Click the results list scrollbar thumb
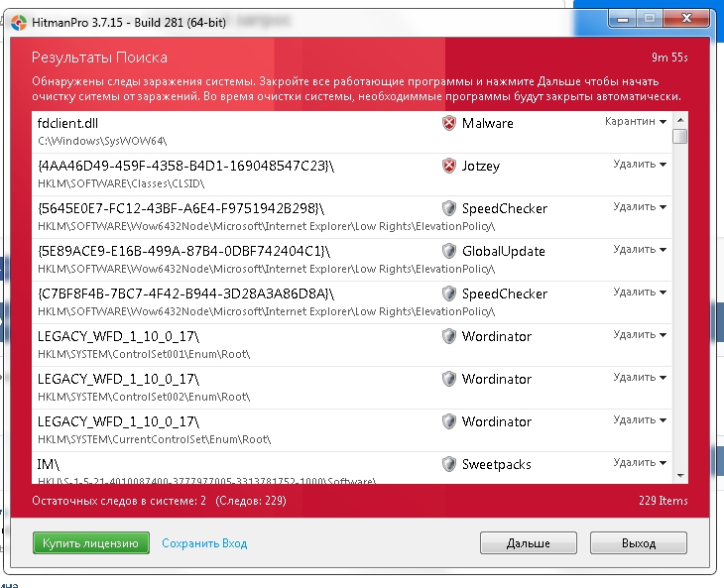This screenshot has width=724, height=588. coord(680,137)
